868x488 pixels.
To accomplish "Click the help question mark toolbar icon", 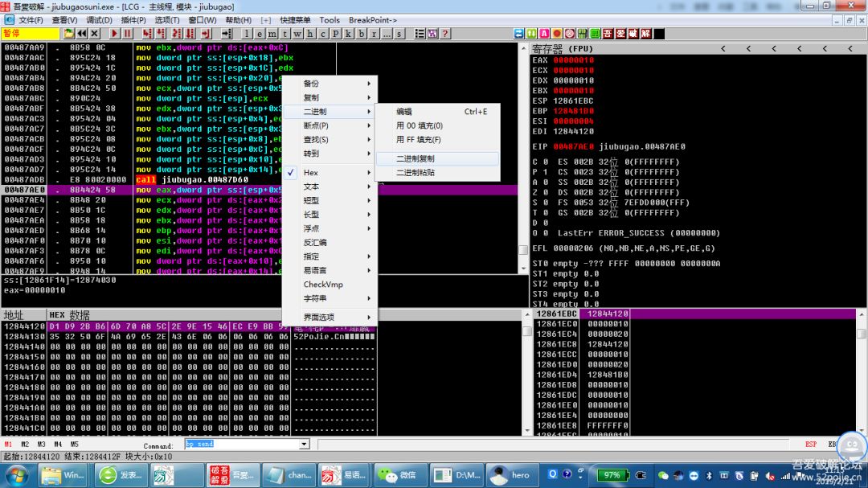I will tap(444, 34).
